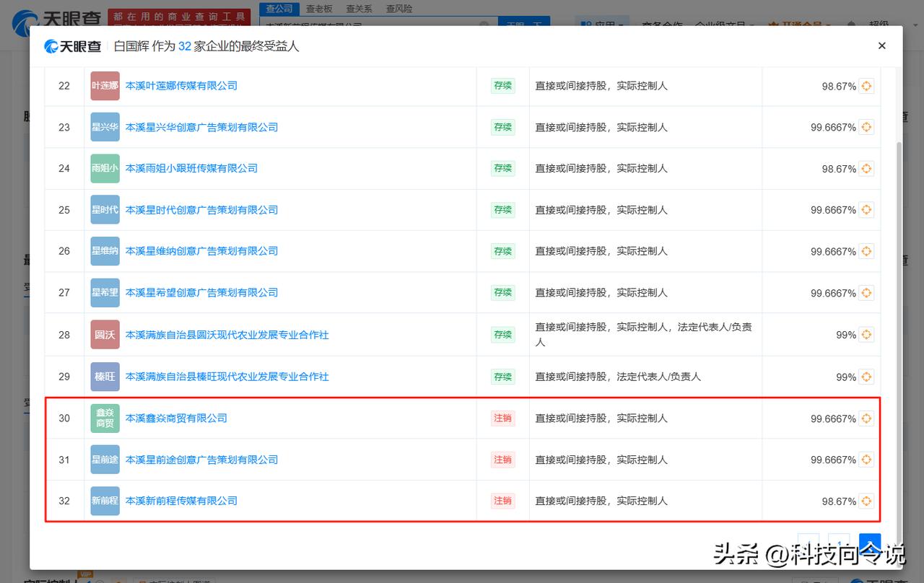Image resolution: width=924 pixels, height=583 pixels.
Task: Open equity chart icon for 本溪星前途创意广告策划有限公司
Action: point(866,460)
